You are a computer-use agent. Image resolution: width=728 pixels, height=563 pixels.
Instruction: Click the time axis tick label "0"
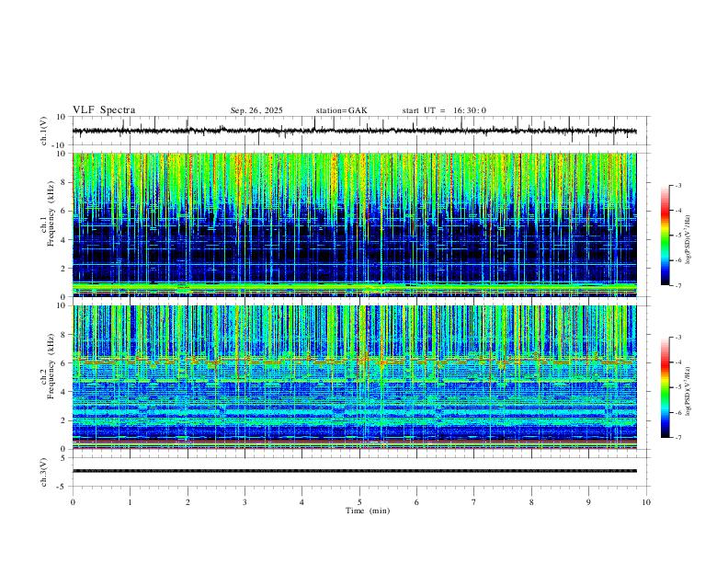tap(73, 502)
